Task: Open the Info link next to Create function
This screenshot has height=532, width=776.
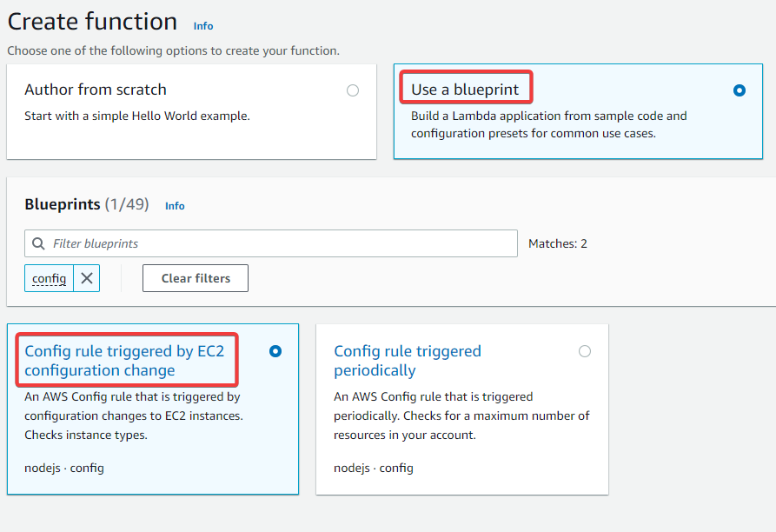Action: point(202,26)
